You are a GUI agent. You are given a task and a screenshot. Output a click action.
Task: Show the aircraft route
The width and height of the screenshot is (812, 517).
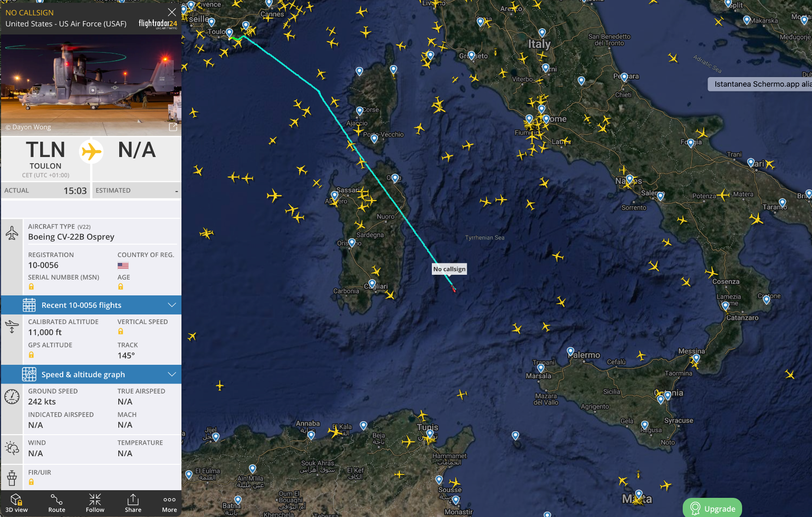pos(56,503)
